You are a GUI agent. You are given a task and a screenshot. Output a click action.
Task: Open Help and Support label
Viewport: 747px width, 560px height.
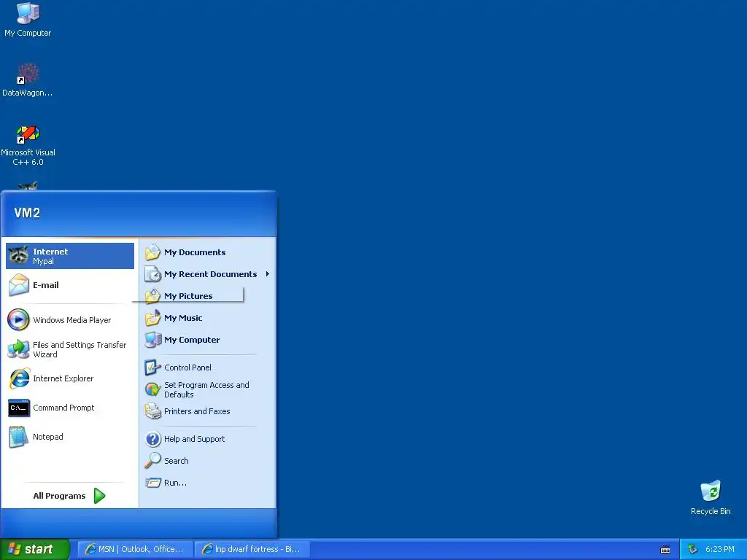pyautogui.click(x=194, y=439)
